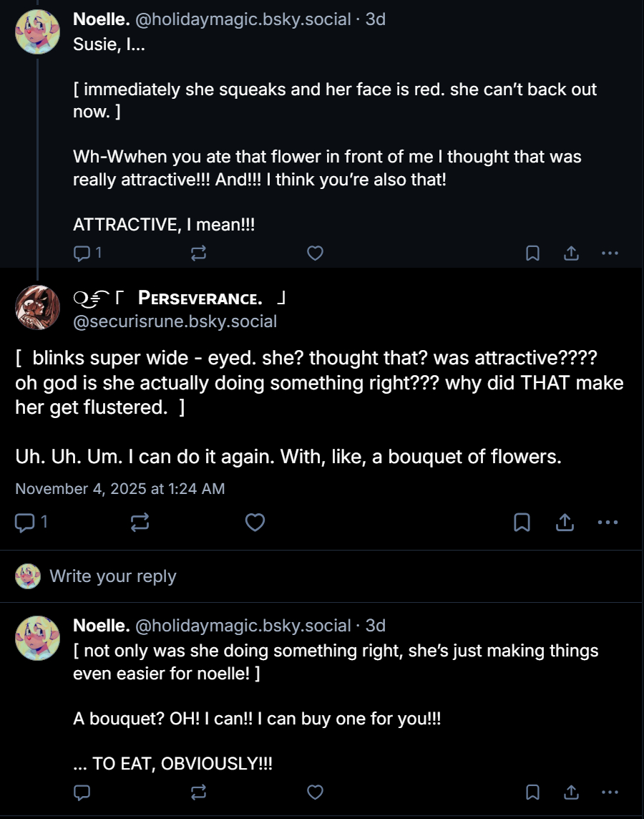Like Noelle's bottom "TO EAT, OBVIOUSLY" reply
The width and height of the screenshot is (644, 819).
315,792
